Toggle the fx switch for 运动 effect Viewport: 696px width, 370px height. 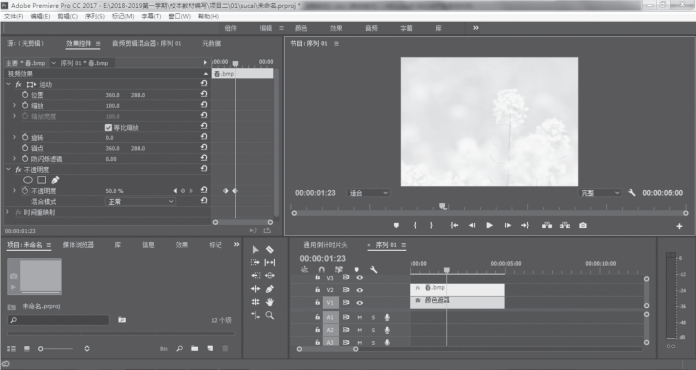pyautogui.click(x=18, y=84)
